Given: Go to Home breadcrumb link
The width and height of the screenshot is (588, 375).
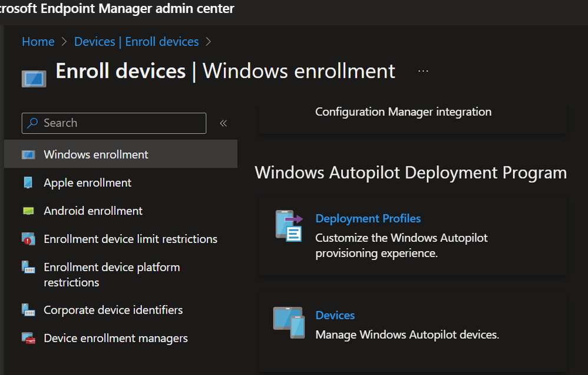Looking at the screenshot, I should (x=38, y=42).
